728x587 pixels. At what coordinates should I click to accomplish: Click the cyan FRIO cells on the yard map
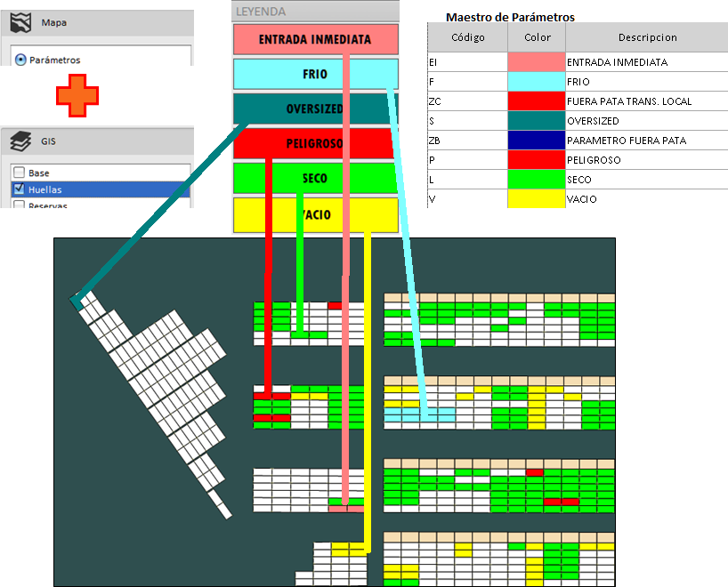pos(418,414)
